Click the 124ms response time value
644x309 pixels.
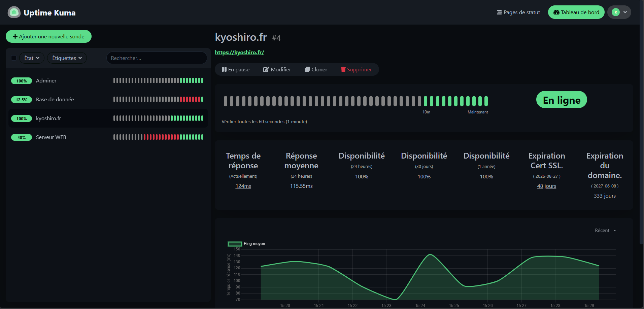243,186
